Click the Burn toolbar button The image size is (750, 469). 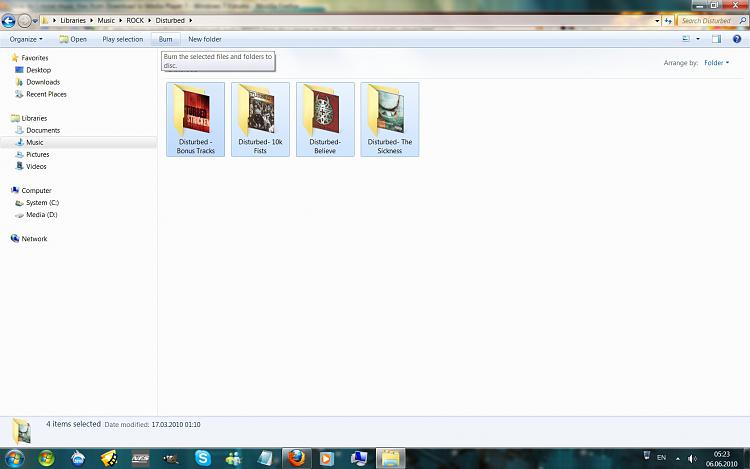tap(165, 39)
